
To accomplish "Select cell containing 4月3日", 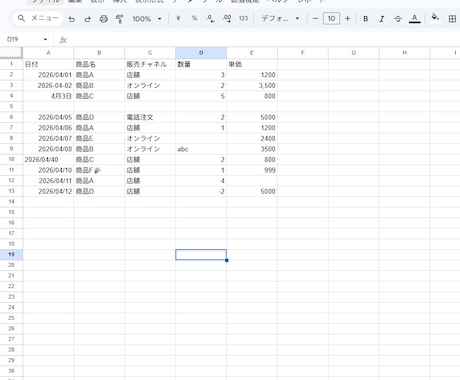I will pyautogui.click(x=48, y=96).
